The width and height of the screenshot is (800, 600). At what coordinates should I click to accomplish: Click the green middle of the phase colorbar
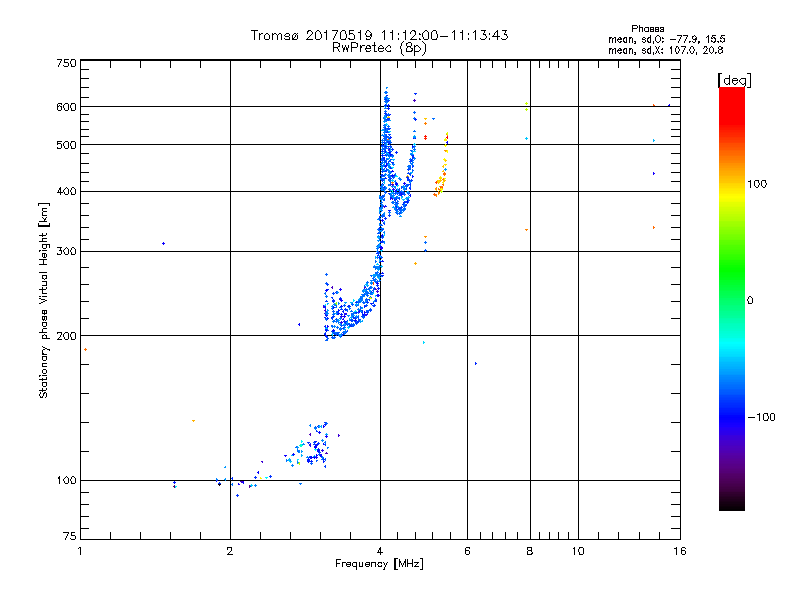pos(732,270)
